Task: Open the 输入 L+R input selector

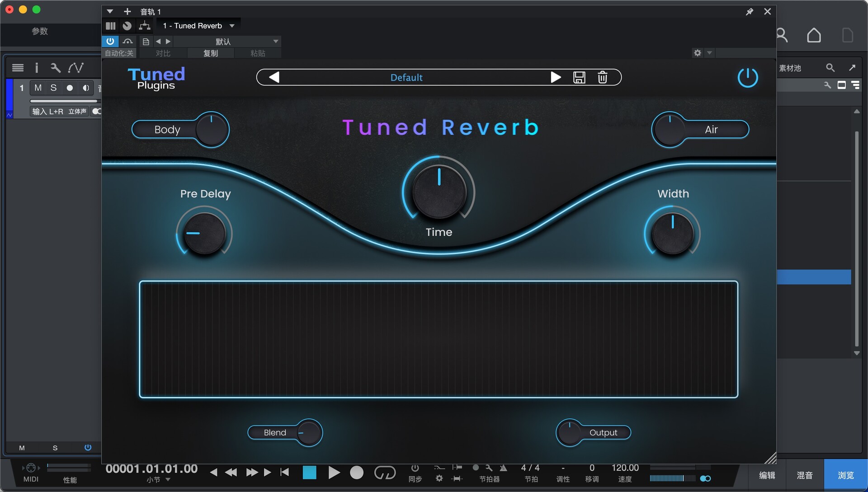Action: point(48,111)
